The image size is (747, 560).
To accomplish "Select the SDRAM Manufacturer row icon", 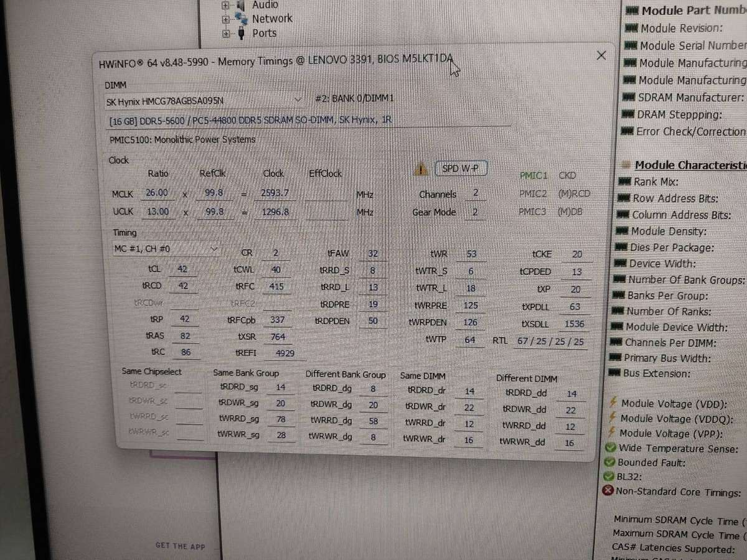I will click(629, 98).
